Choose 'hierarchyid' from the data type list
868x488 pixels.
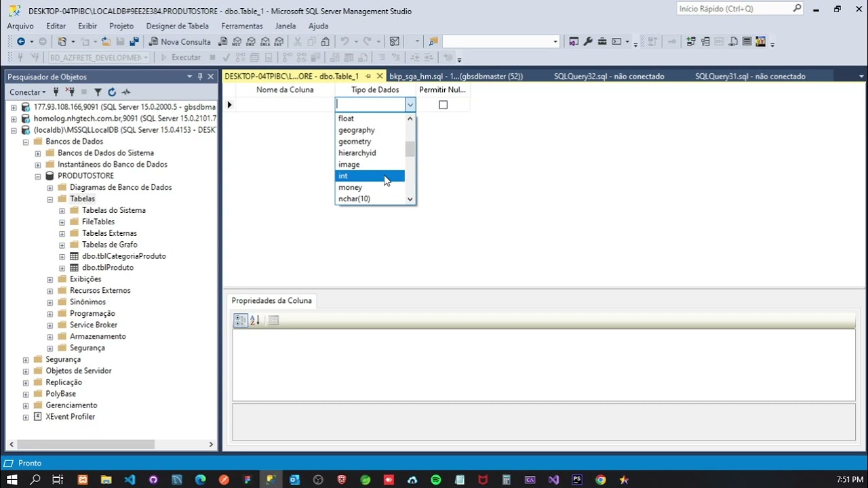(x=370, y=153)
